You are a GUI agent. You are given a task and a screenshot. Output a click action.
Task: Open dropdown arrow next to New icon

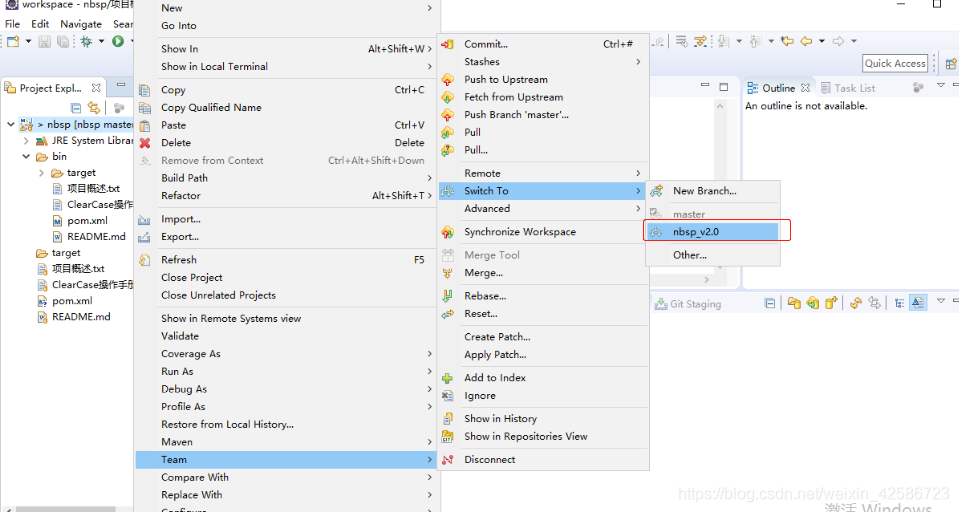pyautogui.click(x=28, y=42)
